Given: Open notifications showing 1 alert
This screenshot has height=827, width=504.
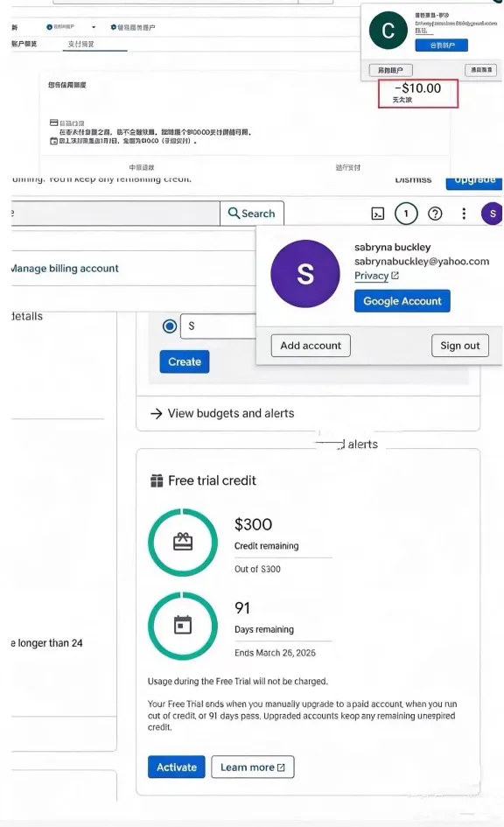Looking at the screenshot, I should (404, 213).
